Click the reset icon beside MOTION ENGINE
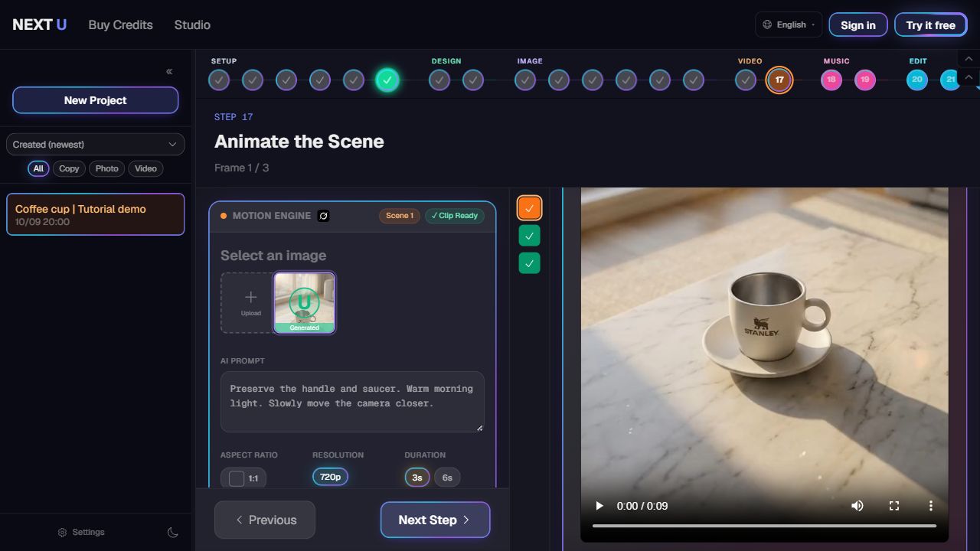The width and height of the screenshot is (980, 551). [x=323, y=216]
